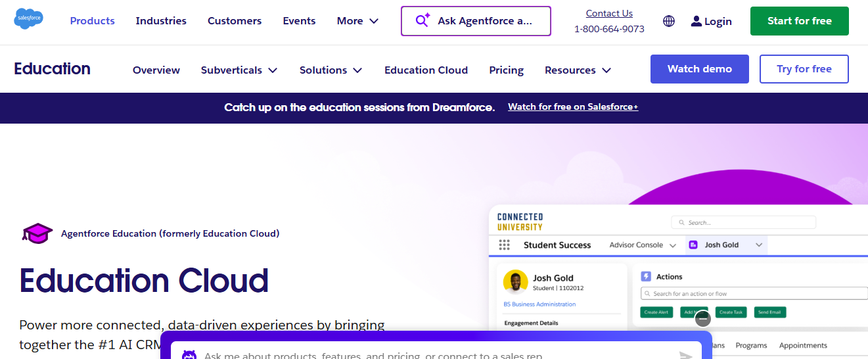Screen dimensions: 868x359
Task: Minimize chat with the gray minus button
Action: point(703,319)
